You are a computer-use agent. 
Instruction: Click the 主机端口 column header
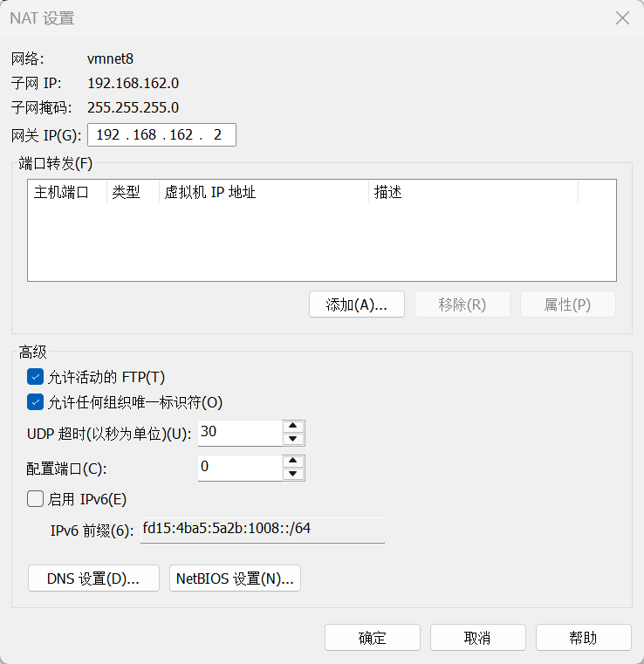67,192
